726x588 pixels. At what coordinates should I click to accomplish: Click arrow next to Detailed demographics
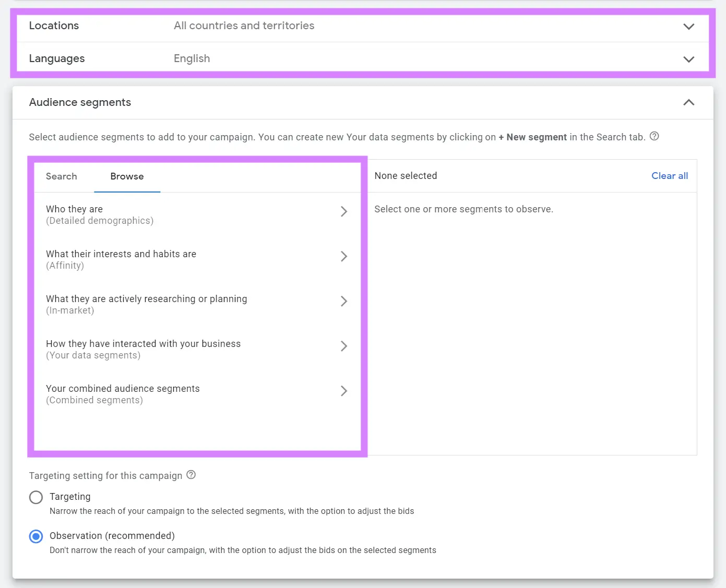tap(343, 211)
